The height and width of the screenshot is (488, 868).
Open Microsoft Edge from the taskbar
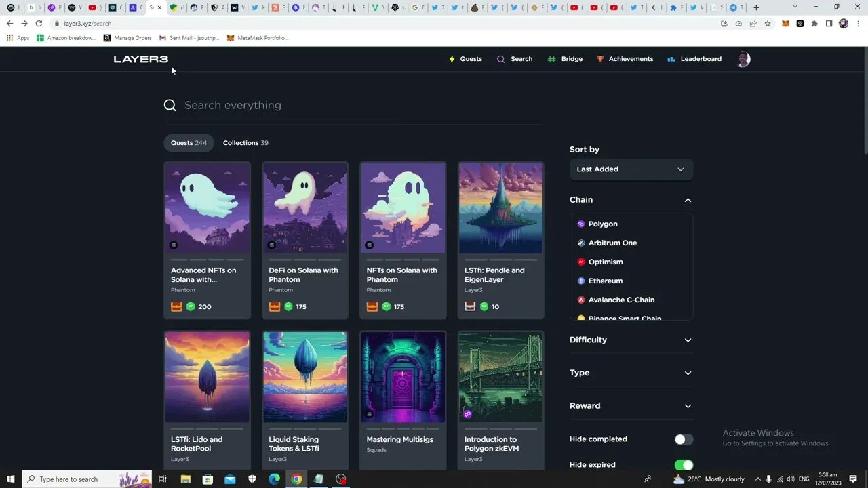pos(274,479)
